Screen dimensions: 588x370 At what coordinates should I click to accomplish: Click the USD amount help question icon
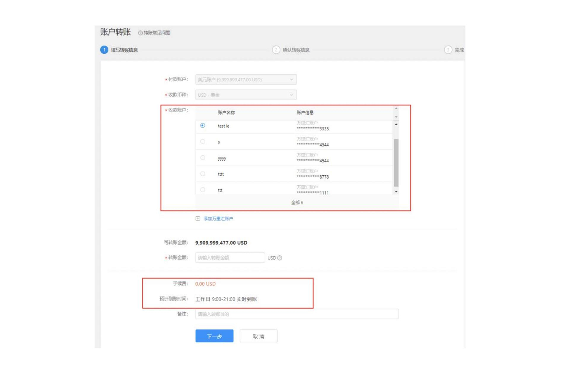click(280, 258)
